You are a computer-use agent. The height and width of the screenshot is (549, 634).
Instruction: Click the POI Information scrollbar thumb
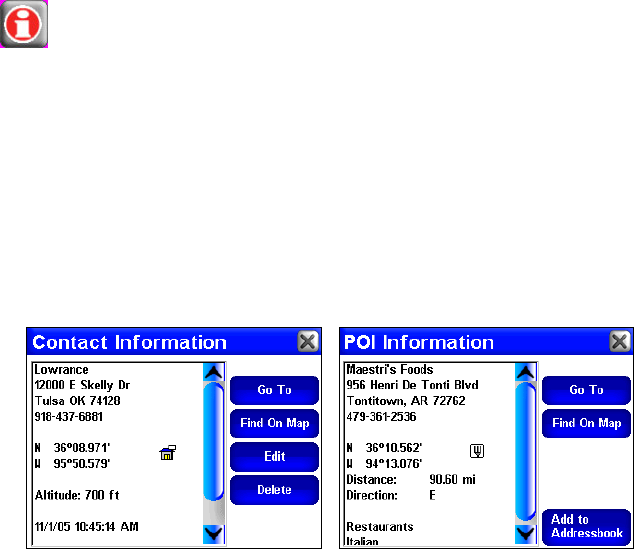click(526, 451)
